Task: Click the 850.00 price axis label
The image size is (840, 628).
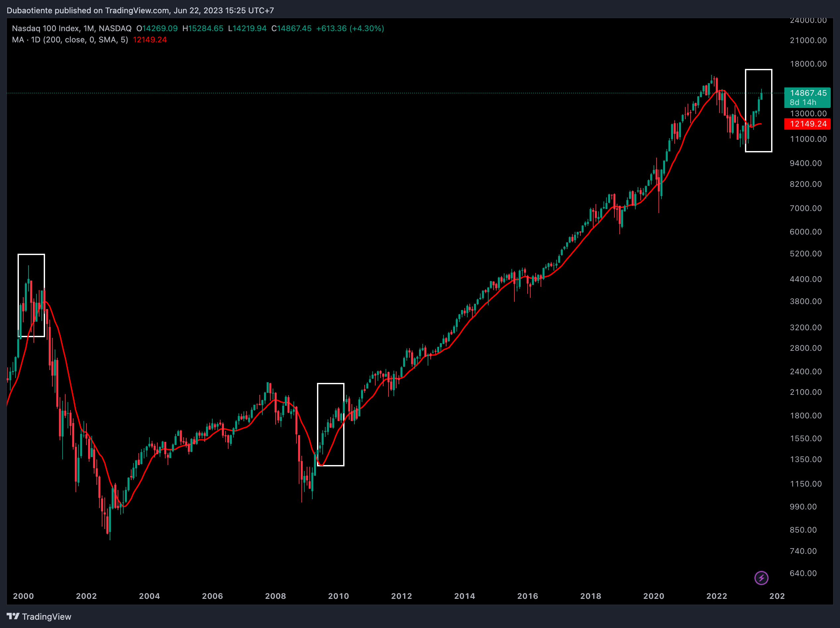Action: 803,530
